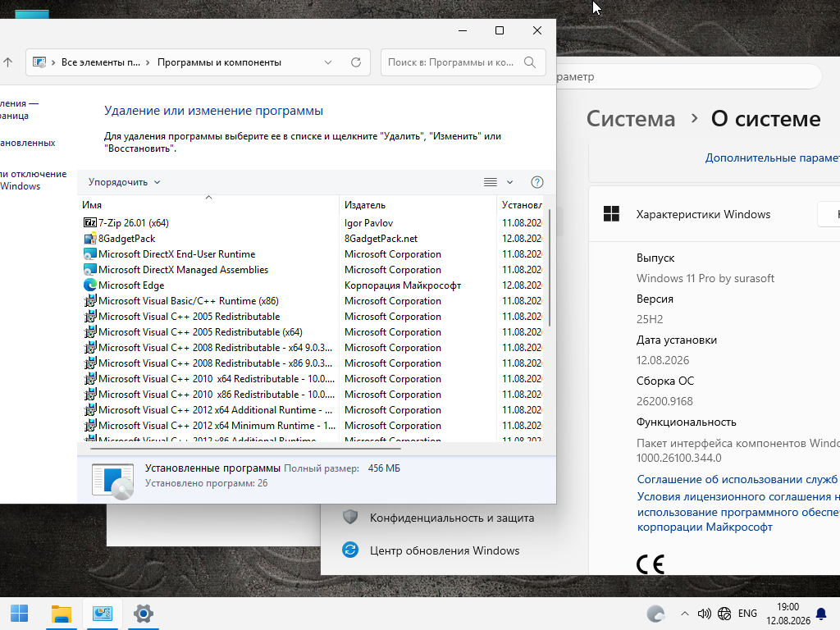Click the Igor Pavlov publisher cell
Image resolution: width=840 pixels, height=630 pixels.
pos(368,223)
